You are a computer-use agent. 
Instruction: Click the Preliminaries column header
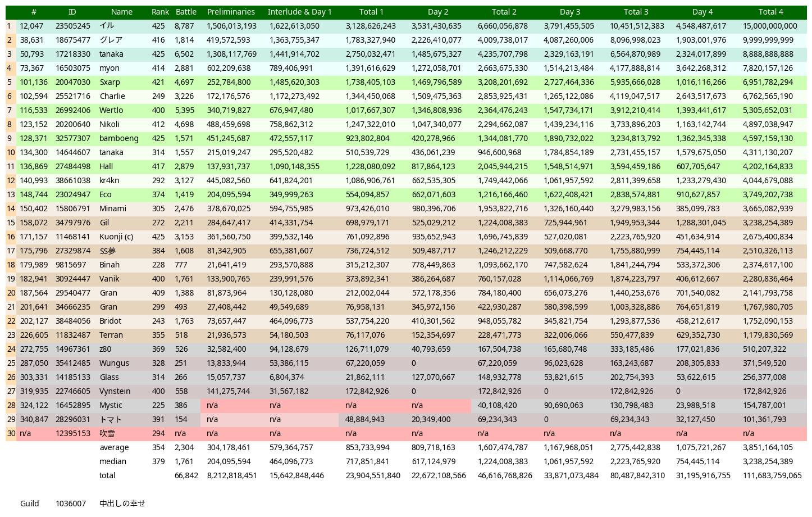tap(231, 12)
